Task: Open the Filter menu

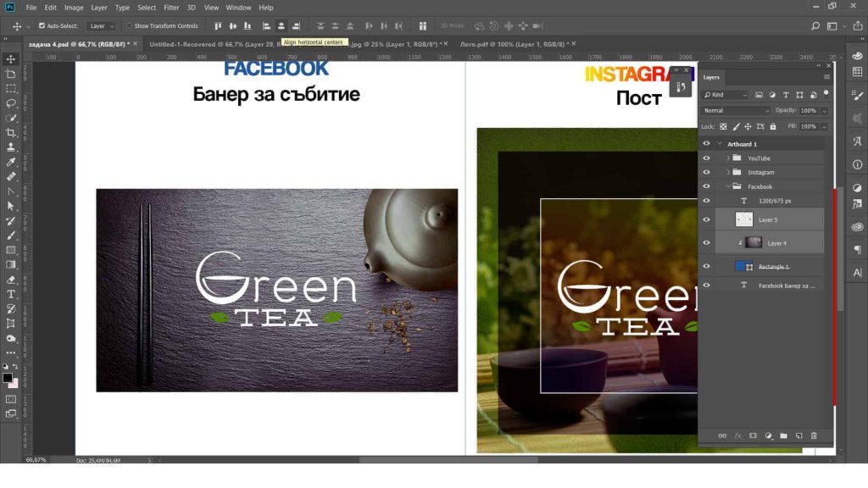Action: click(171, 8)
